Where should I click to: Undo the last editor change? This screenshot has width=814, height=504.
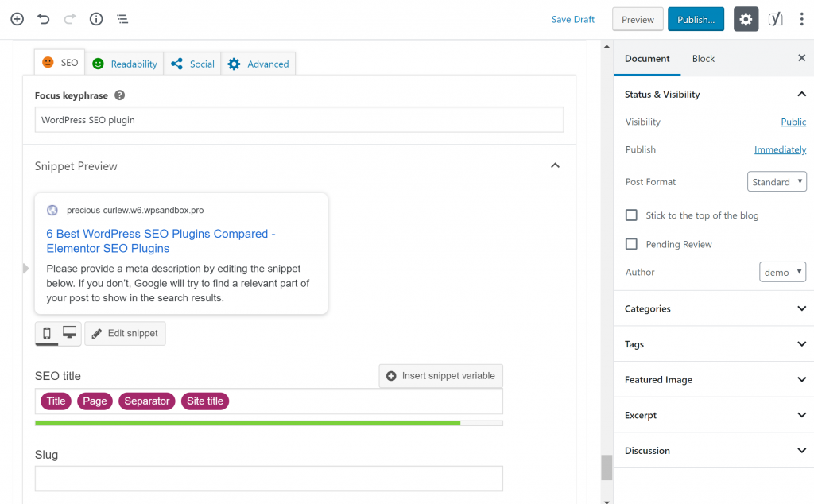point(44,19)
